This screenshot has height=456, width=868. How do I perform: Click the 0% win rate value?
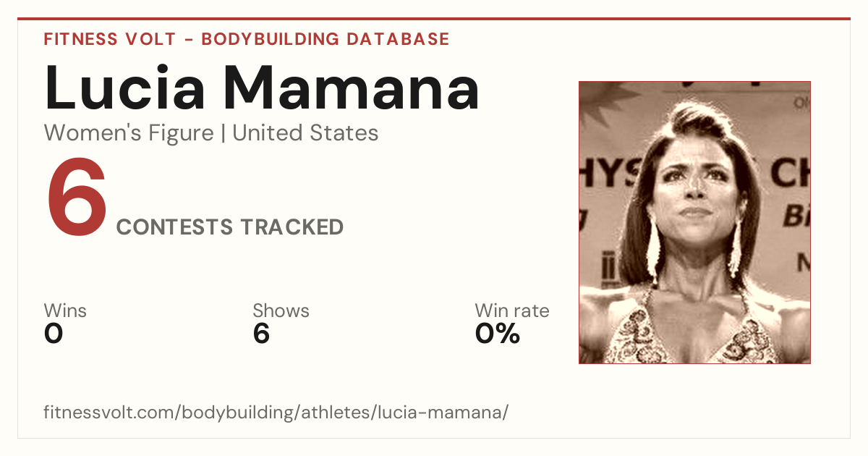498,334
